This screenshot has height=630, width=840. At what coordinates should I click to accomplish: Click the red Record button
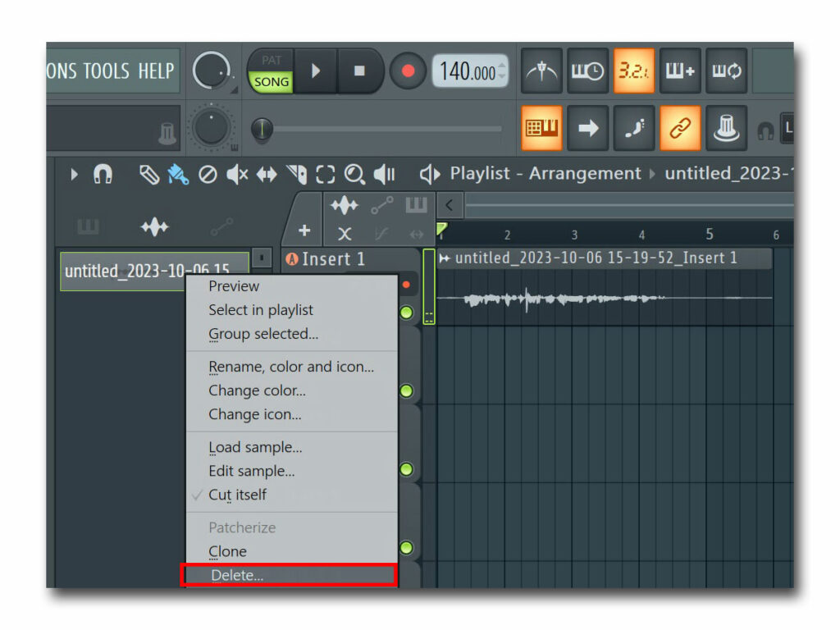[x=408, y=71]
